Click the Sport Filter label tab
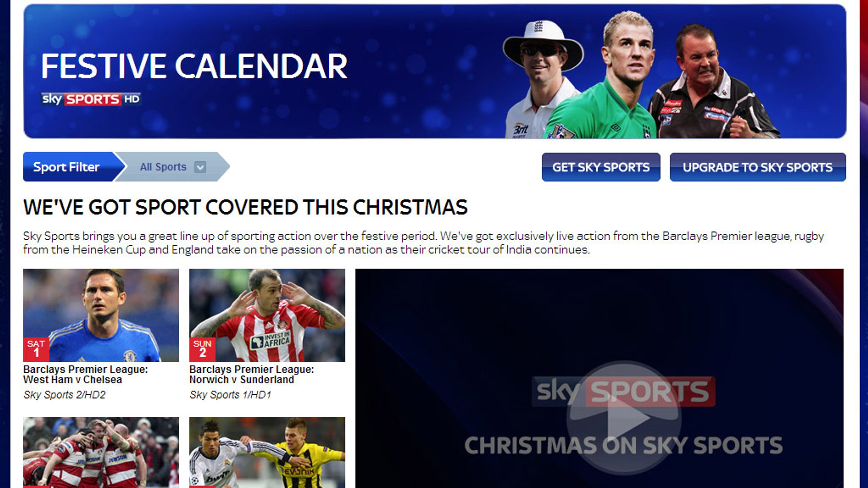This screenshot has height=488, width=868. (67, 167)
